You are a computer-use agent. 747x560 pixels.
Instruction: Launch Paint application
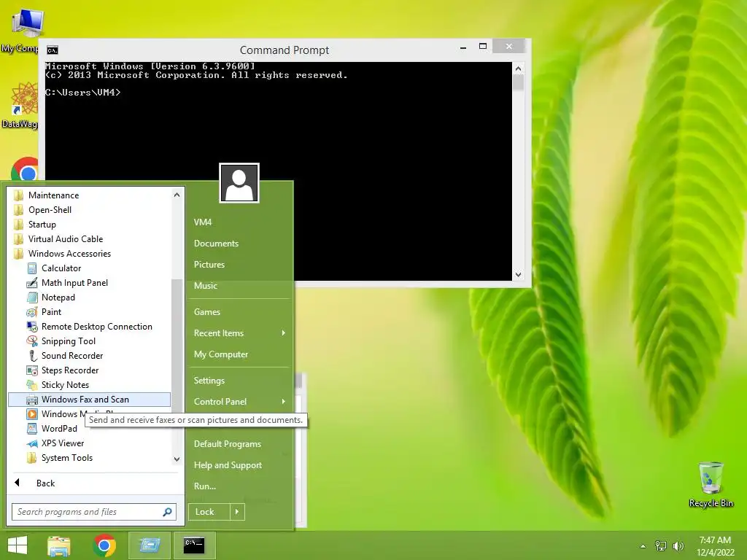pyautogui.click(x=89, y=312)
